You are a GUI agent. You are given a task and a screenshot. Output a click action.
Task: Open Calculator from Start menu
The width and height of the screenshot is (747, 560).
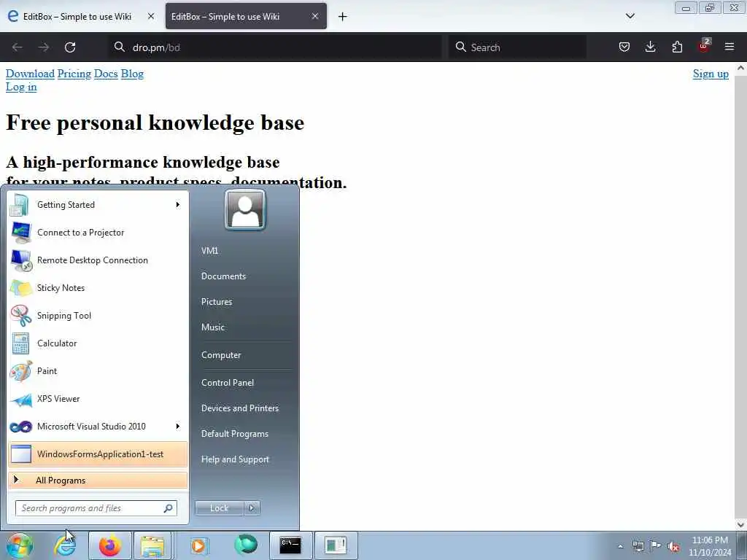(x=98, y=343)
